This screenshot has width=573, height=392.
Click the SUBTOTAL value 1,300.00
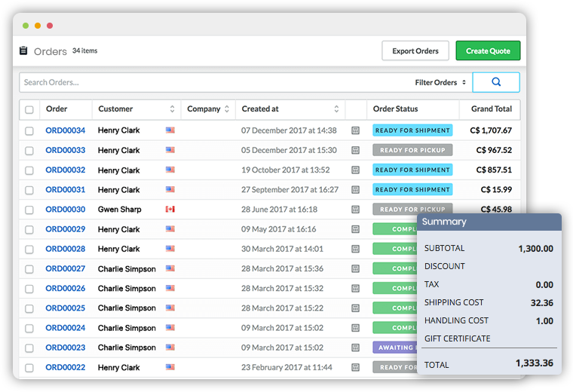pos(536,249)
